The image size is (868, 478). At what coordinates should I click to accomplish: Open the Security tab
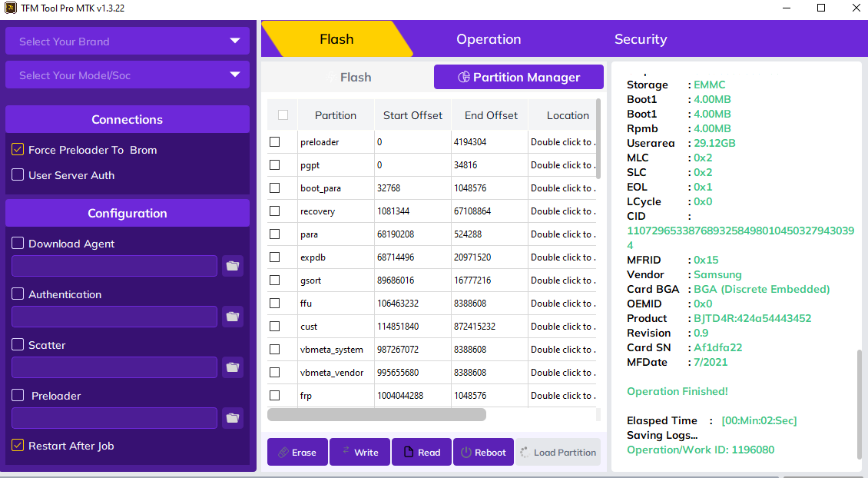(640, 39)
